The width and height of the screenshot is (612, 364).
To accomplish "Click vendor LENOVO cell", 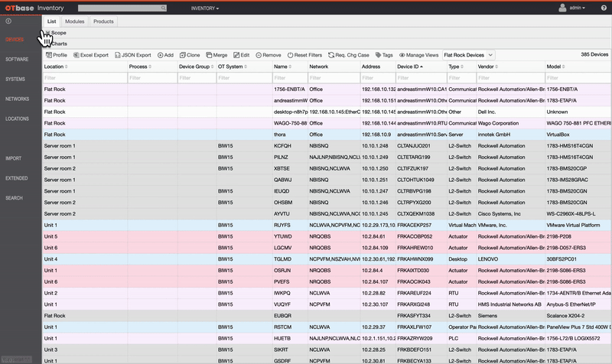I will 488,259.
